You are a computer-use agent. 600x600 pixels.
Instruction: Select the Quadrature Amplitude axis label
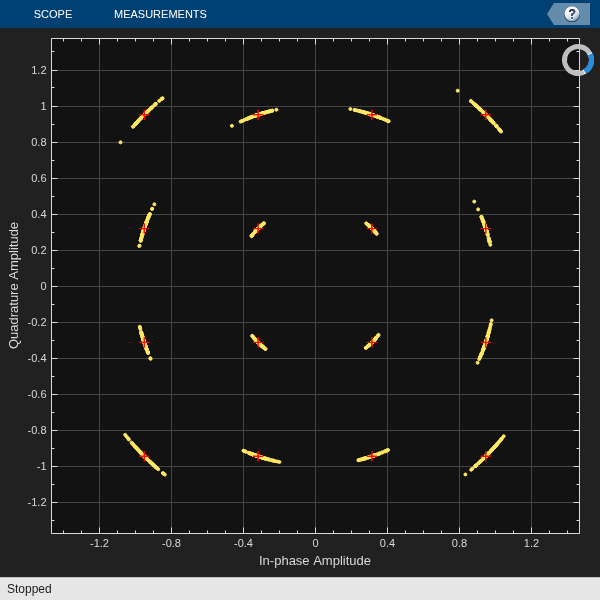coord(14,285)
